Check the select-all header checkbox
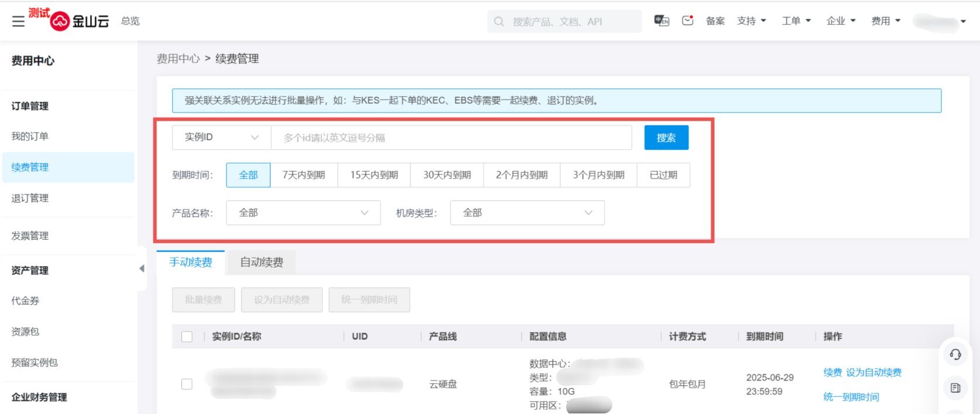980x414 pixels. coord(187,337)
